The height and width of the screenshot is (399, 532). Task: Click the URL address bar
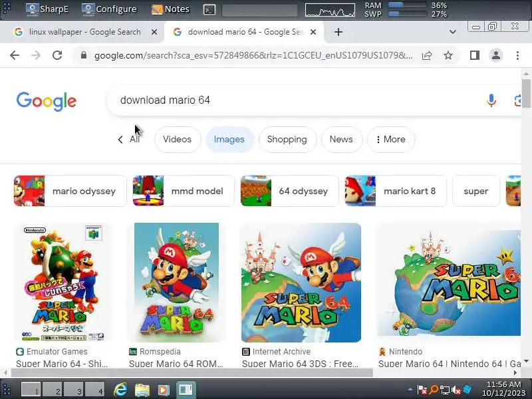coord(253,55)
